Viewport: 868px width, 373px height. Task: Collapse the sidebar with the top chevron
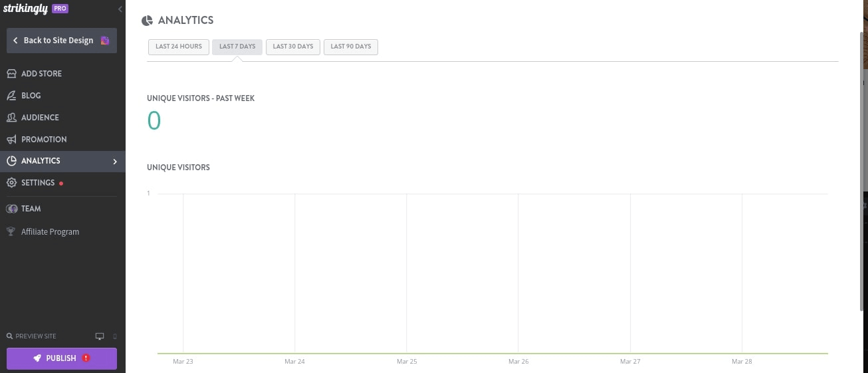tap(120, 9)
